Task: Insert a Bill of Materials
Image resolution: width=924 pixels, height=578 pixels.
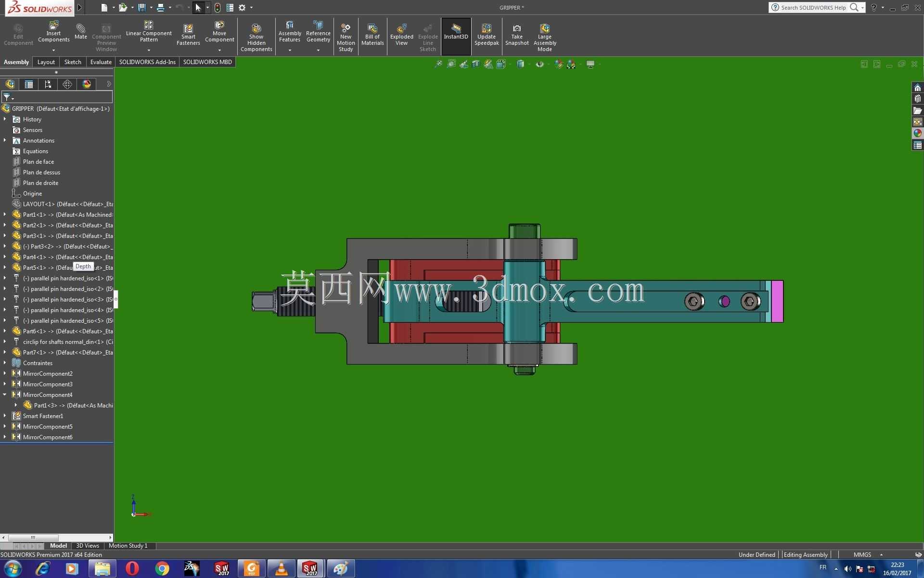Action: point(372,35)
